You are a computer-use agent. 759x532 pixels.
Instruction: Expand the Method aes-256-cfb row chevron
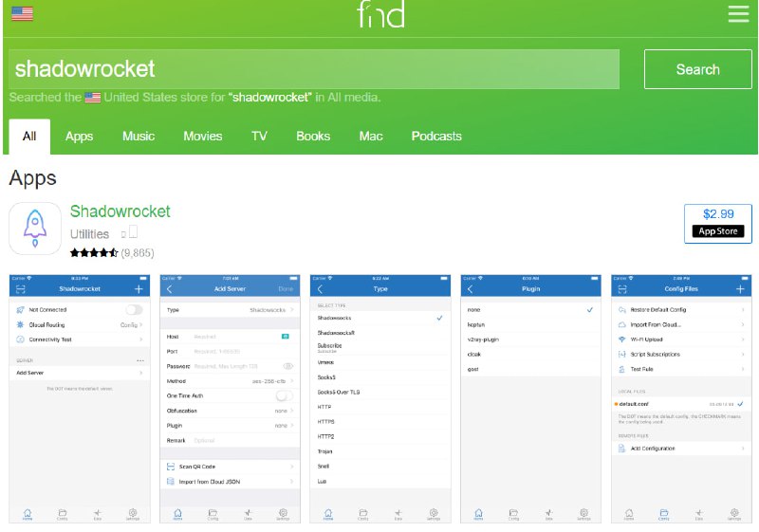click(292, 380)
